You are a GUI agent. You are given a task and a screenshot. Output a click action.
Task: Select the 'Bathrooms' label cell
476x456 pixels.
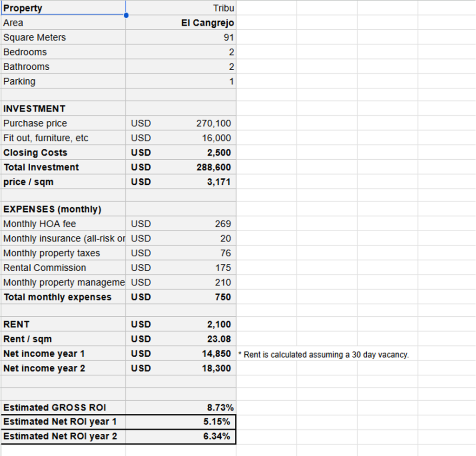pos(63,66)
